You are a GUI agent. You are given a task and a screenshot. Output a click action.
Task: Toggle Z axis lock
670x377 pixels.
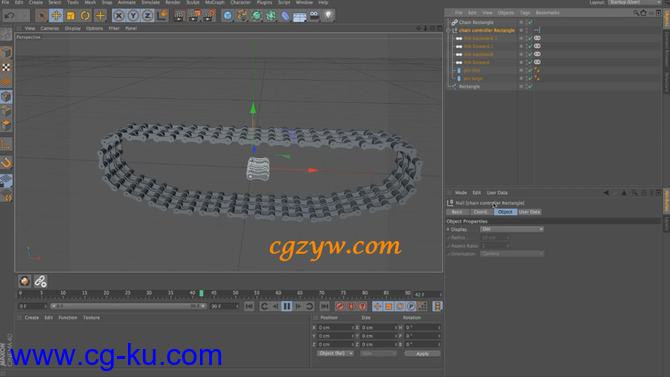[x=147, y=16]
